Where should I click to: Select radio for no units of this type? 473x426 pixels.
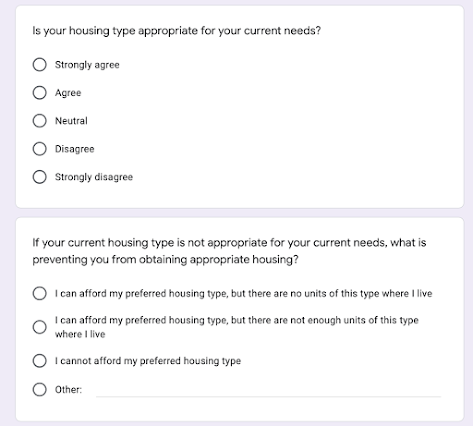[x=39, y=293]
